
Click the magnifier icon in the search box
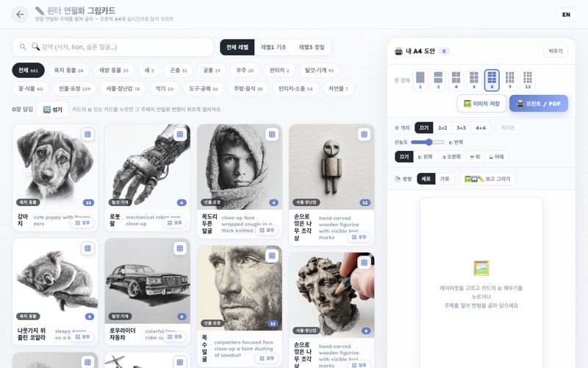point(23,47)
